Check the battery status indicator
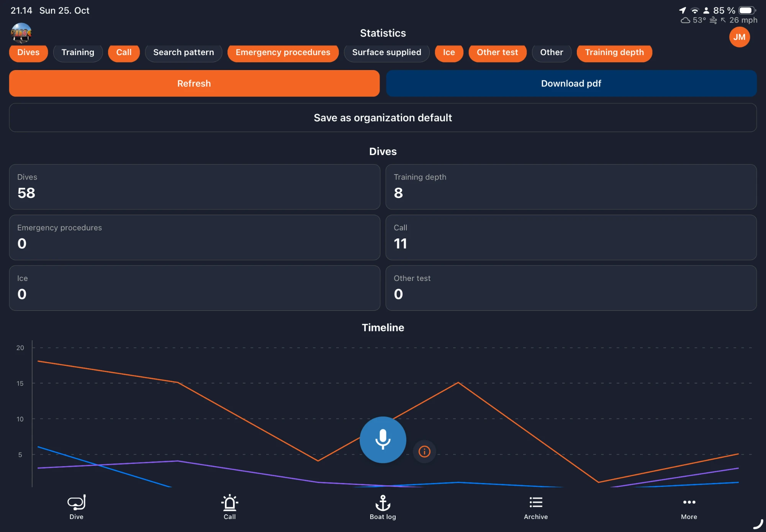Screen dimensions: 766x532 coord(747,10)
